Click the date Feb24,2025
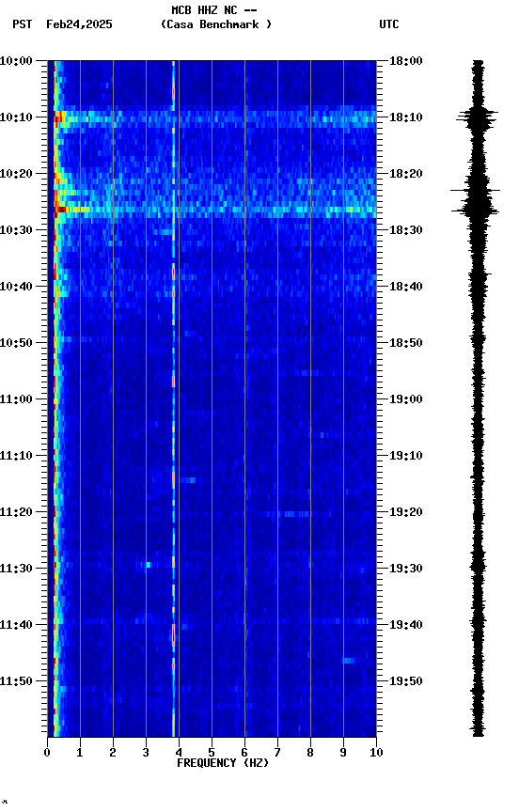Screen dimensions: 519x812 (79, 24)
